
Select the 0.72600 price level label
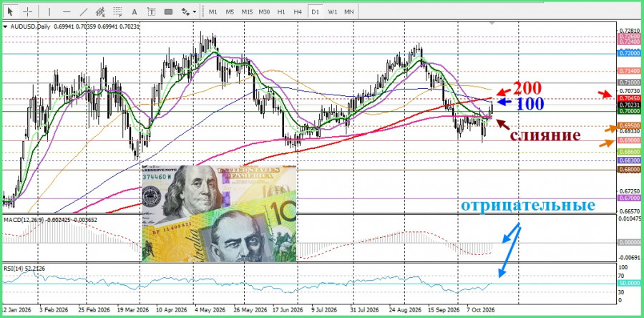click(x=629, y=36)
